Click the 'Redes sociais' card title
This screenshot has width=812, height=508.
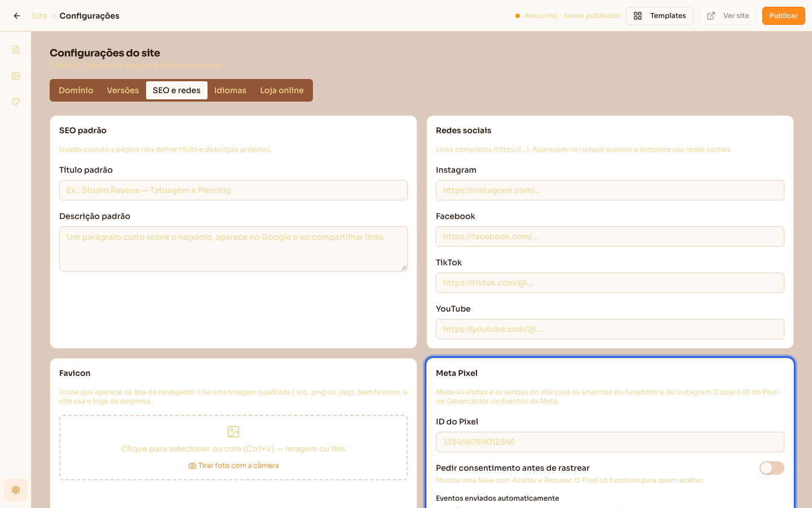pyautogui.click(x=464, y=130)
